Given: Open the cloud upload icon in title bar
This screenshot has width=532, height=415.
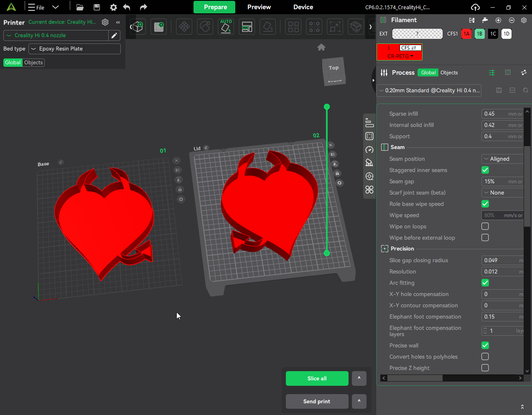Looking at the screenshot, I should tap(475, 7).
